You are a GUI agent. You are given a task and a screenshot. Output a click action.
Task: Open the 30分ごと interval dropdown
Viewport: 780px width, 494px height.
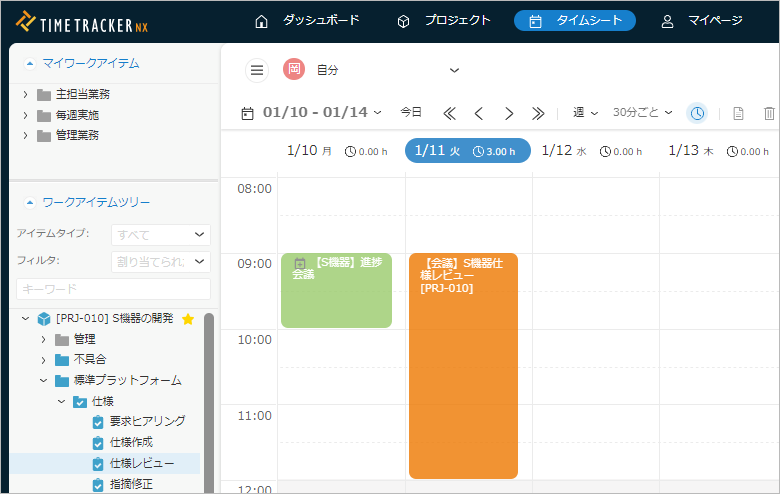[642, 113]
